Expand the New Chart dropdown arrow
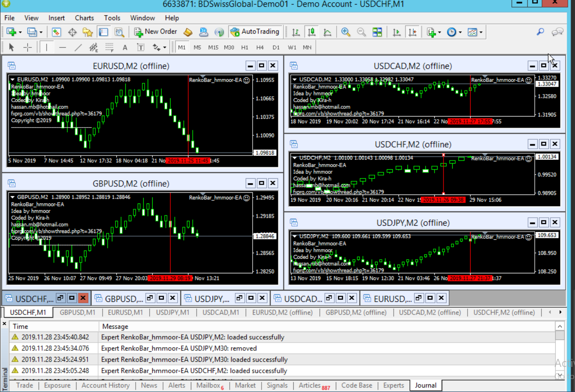The image size is (575, 392). click(x=20, y=32)
